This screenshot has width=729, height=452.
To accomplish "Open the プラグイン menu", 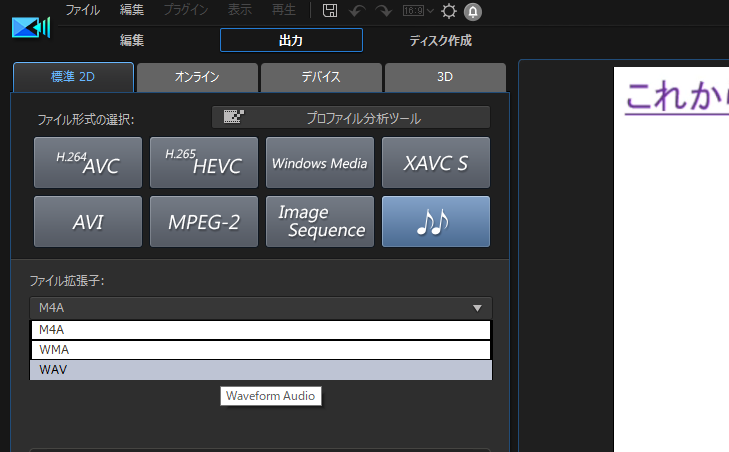I will pyautogui.click(x=186, y=10).
